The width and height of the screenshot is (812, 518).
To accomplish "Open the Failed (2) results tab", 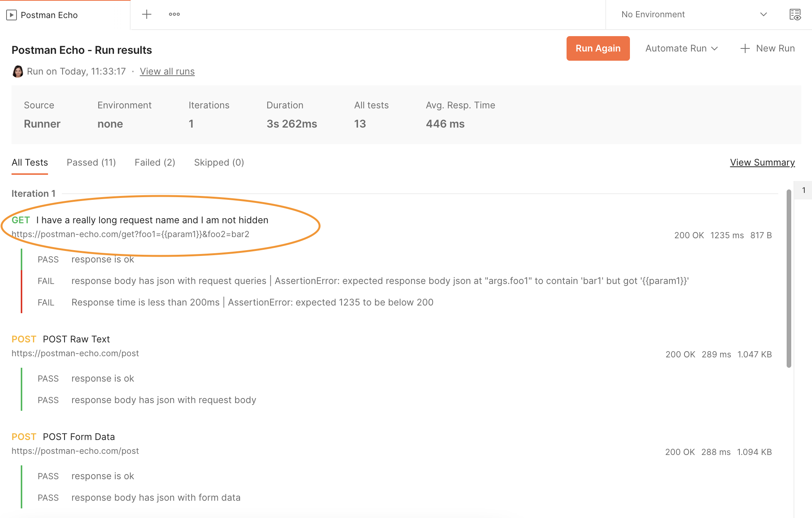I will click(154, 162).
